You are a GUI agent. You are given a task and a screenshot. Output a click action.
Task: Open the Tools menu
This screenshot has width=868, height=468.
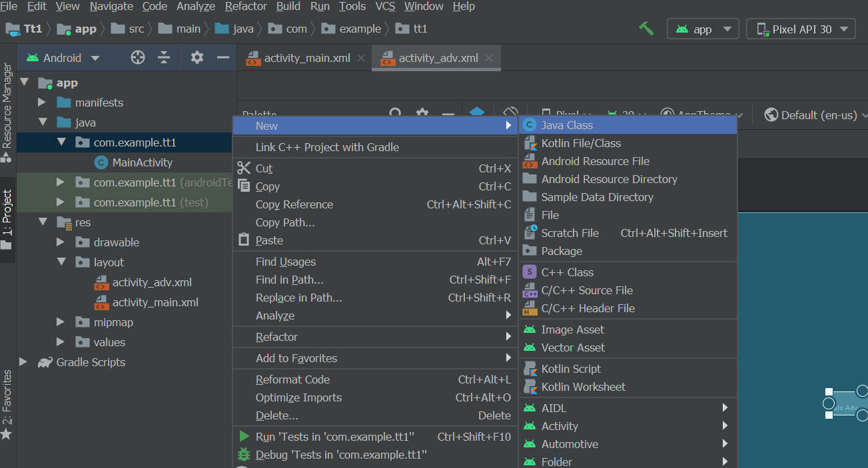coord(352,6)
